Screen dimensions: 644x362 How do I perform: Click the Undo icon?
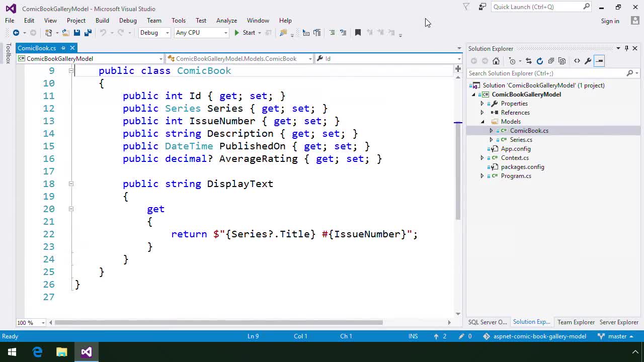pyautogui.click(x=104, y=33)
